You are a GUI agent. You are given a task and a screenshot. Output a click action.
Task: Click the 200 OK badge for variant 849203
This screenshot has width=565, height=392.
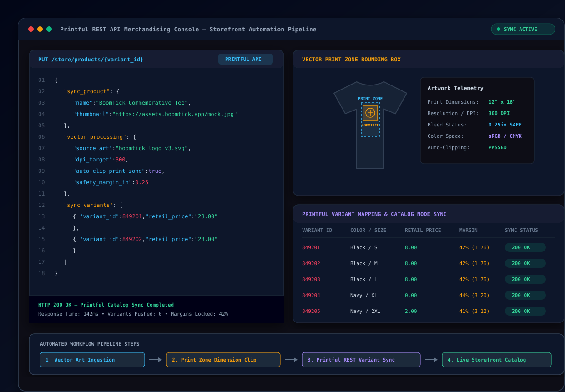click(x=525, y=279)
